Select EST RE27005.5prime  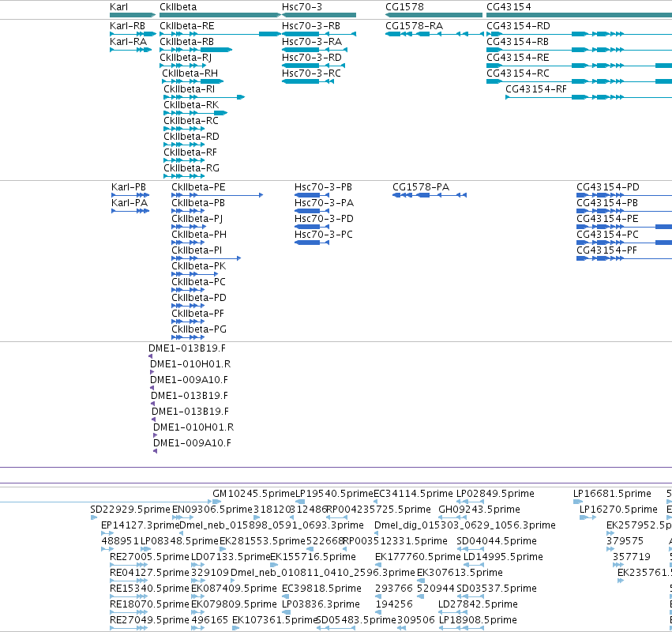(149, 557)
